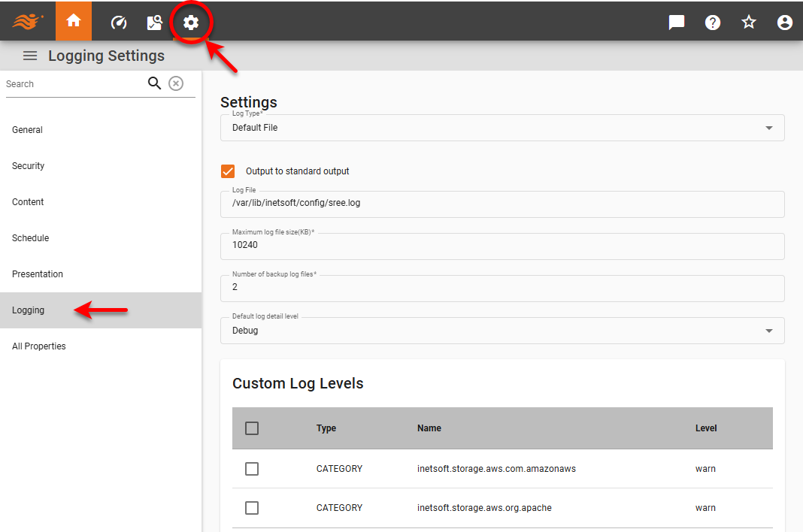Open the Log Type dropdown
Viewport: 803px width, 532px height.
coord(768,128)
